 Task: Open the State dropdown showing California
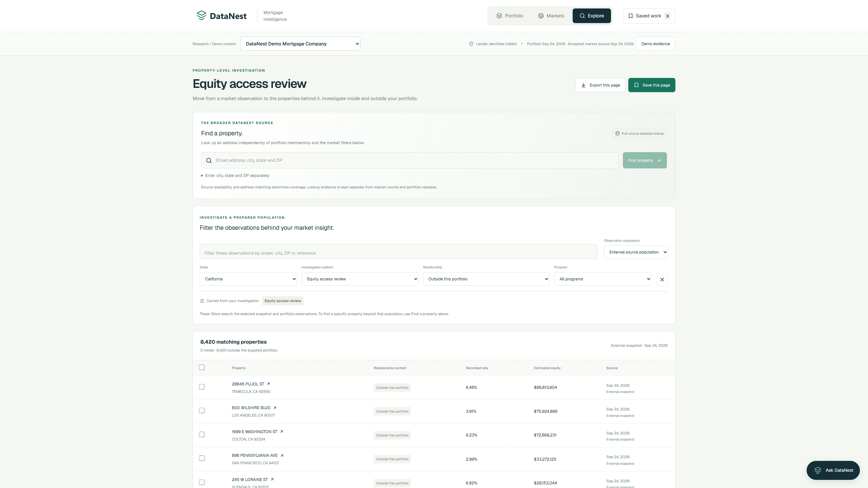[248, 279]
